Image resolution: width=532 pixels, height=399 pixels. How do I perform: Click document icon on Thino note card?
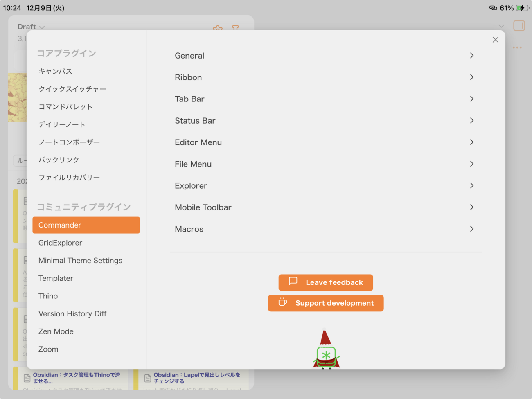[27, 378]
